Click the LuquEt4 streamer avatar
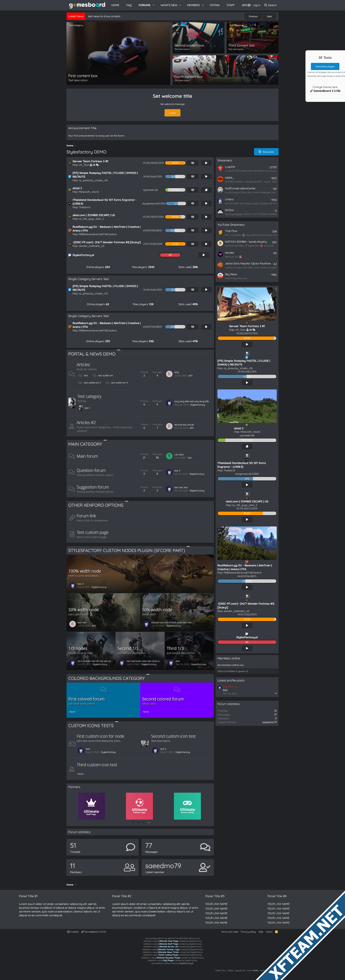The height and width of the screenshot is (980, 345). coord(220,168)
